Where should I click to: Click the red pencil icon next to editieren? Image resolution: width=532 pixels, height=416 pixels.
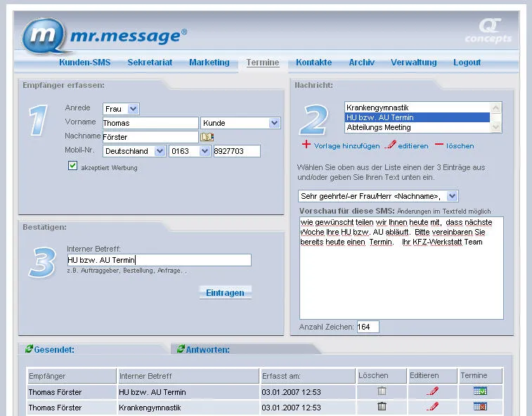tap(390, 145)
